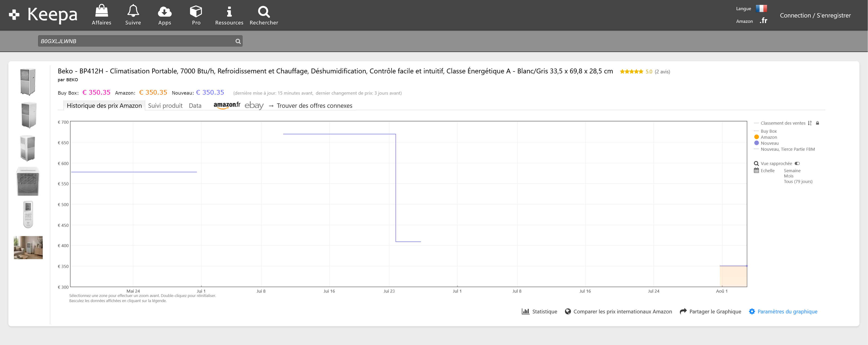Open Statistique bar chart icon

525,311
